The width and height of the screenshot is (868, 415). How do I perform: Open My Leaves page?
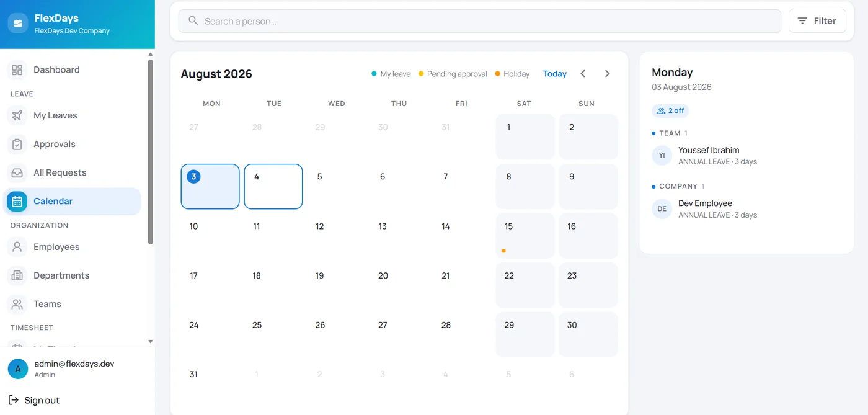[72, 115]
